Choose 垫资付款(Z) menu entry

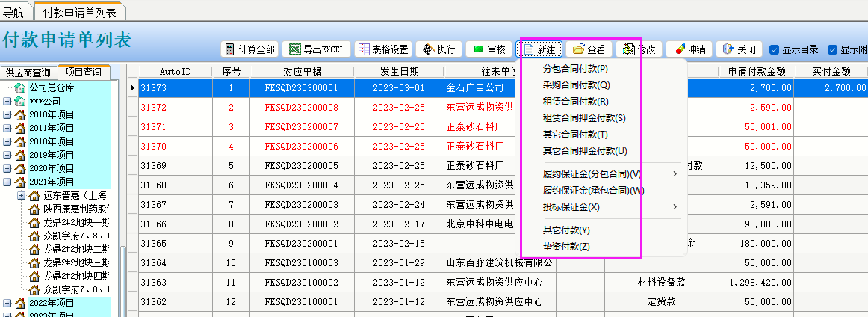566,247
